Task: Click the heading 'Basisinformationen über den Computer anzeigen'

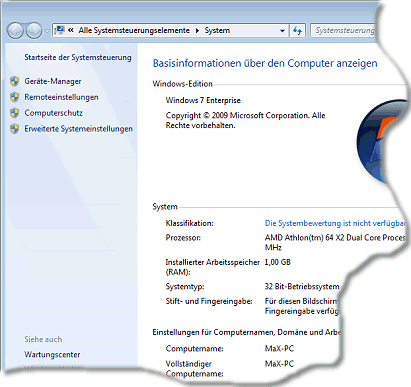Action: click(x=265, y=63)
